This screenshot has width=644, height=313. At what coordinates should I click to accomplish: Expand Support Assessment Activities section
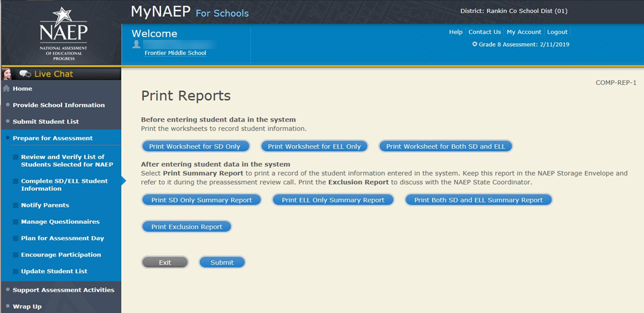click(63, 290)
